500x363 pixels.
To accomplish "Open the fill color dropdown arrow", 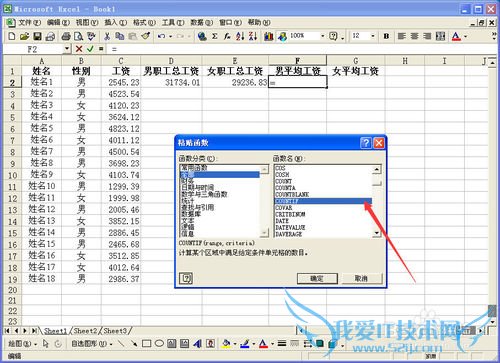I will [235, 343].
